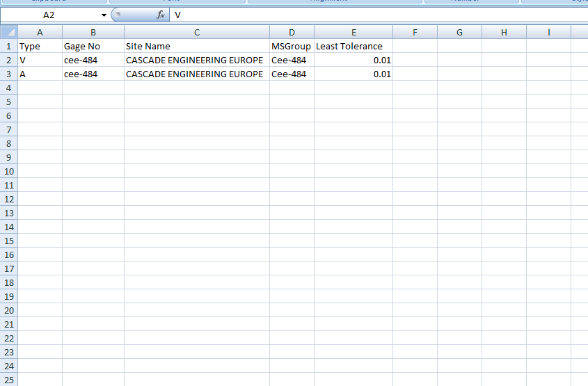Screen dimensions: 588x386
Task: Click the Insert Function fx icon
Action: [x=161, y=15]
